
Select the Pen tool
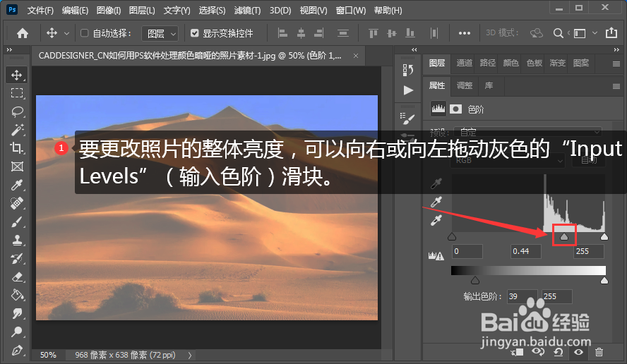pyautogui.click(x=17, y=351)
